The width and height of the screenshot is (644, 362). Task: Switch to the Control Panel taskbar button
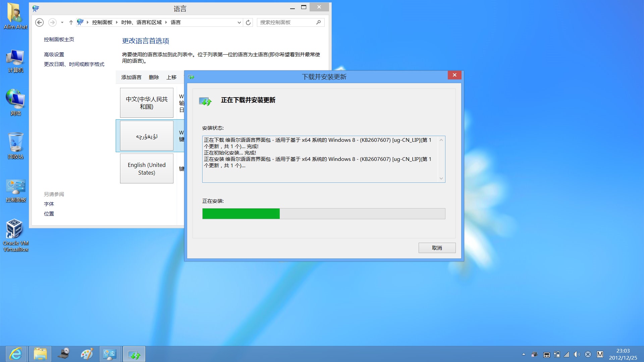(110, 354)
